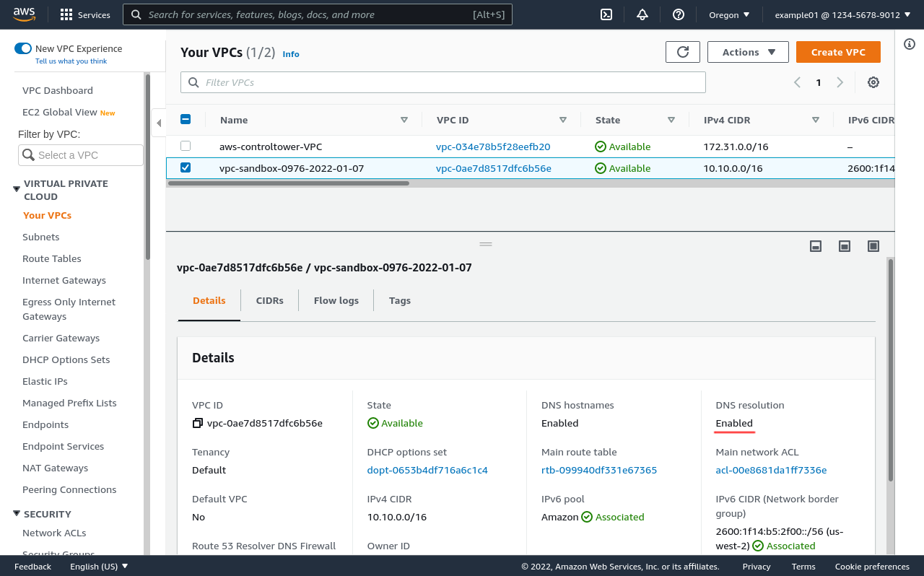This screenshot has width=924, height=576.
Task: Click the split panel resize handle
Action: pos(486,244)
